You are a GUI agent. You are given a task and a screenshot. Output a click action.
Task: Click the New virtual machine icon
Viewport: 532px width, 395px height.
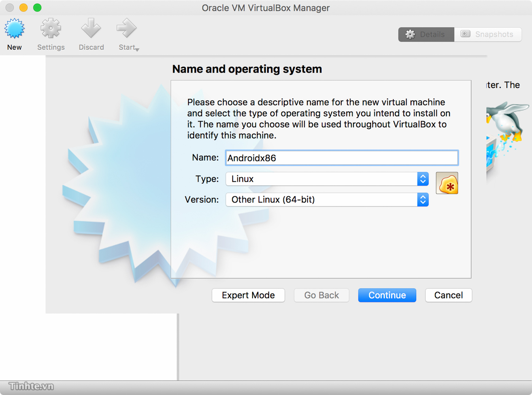coord(14,28)
